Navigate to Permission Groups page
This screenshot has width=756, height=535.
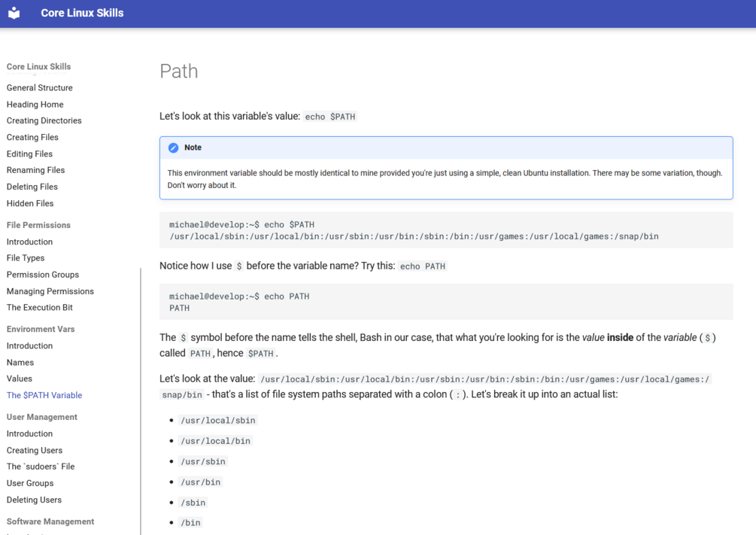click(x=43, y=275)
